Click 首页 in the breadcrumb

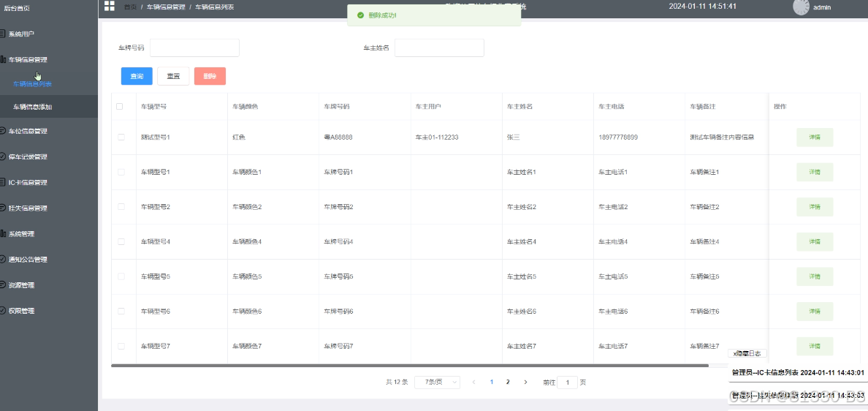130,7
